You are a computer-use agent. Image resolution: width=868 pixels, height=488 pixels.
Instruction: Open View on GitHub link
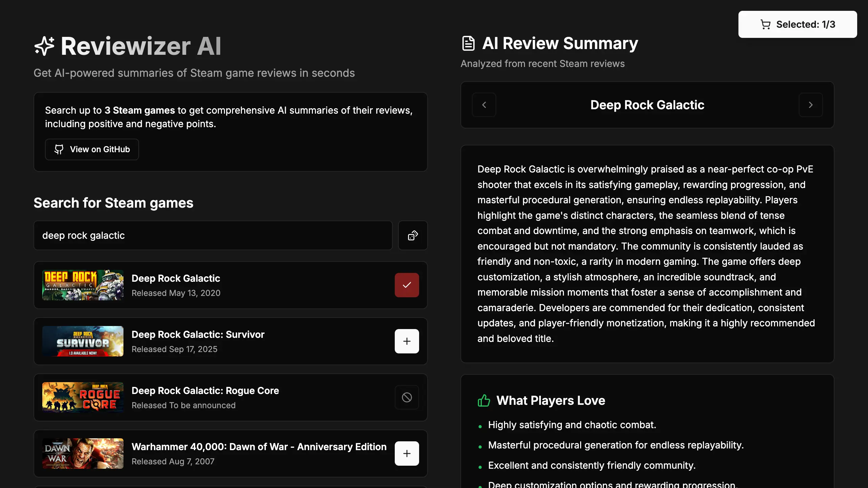(x=92, y=149)
